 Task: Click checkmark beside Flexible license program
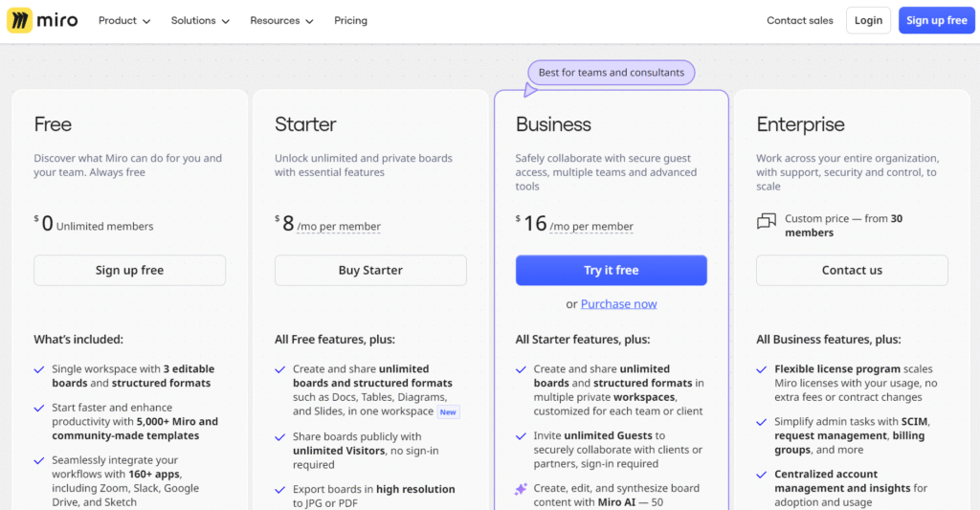(x=762, y=369)
